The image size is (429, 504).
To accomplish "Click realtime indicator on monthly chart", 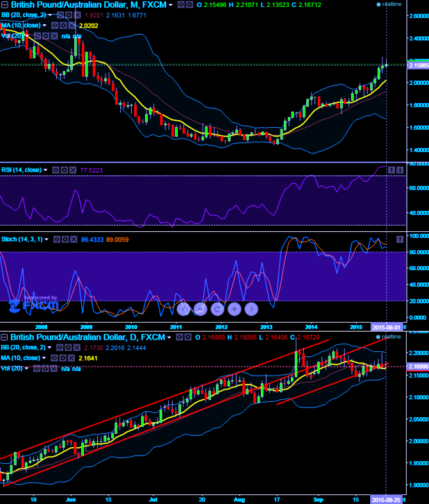I will point(389,4).
